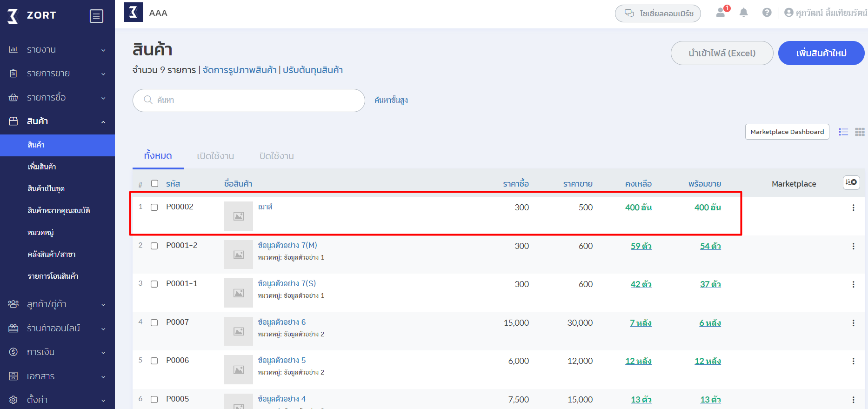Viewport: 868px width, 409px height.
Task: Open the AAA company logo icon
Action: click(x=134, y=12)
